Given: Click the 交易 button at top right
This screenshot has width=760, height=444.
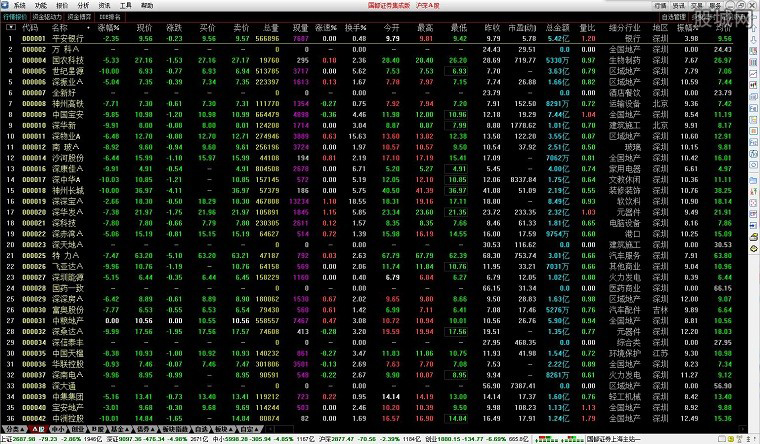Looking at the screenshot, I should [697, 5].
